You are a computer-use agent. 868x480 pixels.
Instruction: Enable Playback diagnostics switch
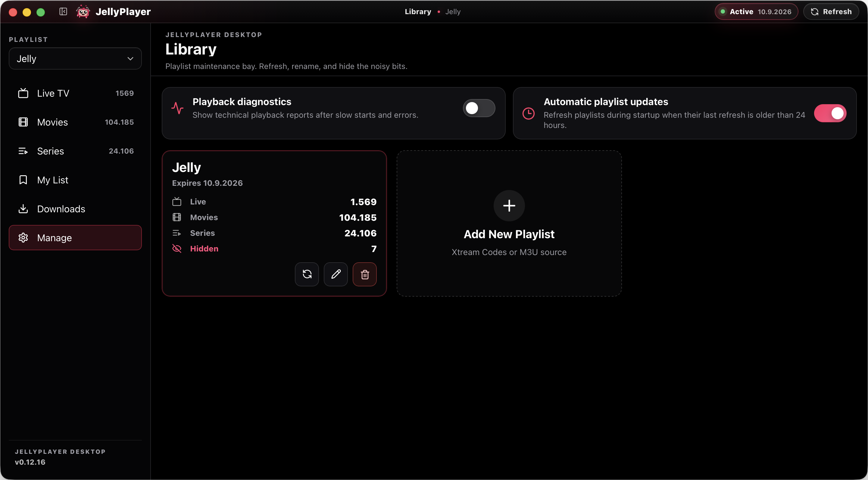click(479, 108)
